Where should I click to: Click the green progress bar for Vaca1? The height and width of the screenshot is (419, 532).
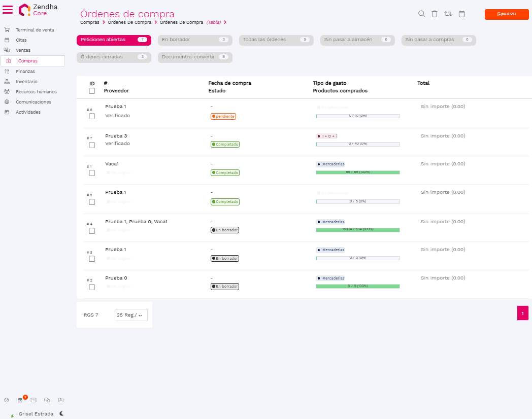(357, 172)
